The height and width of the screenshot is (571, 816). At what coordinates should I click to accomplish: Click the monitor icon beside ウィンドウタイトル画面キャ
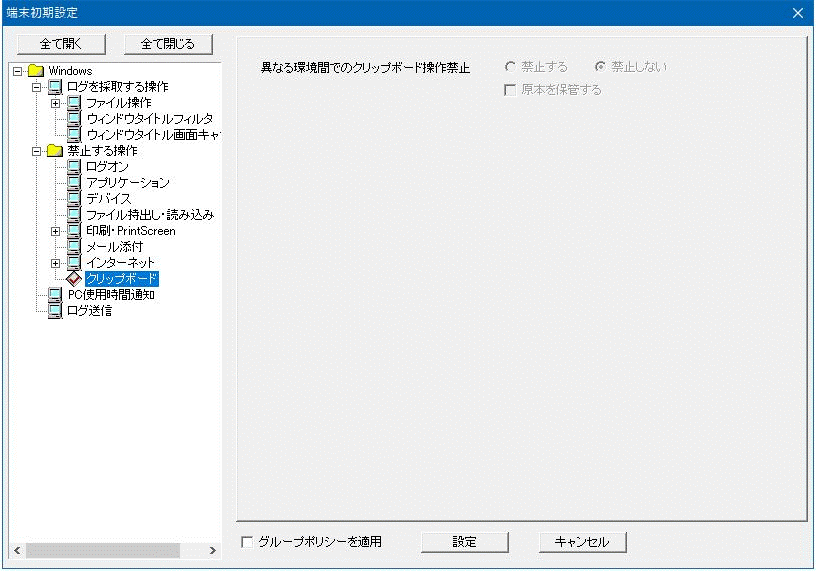74,135
